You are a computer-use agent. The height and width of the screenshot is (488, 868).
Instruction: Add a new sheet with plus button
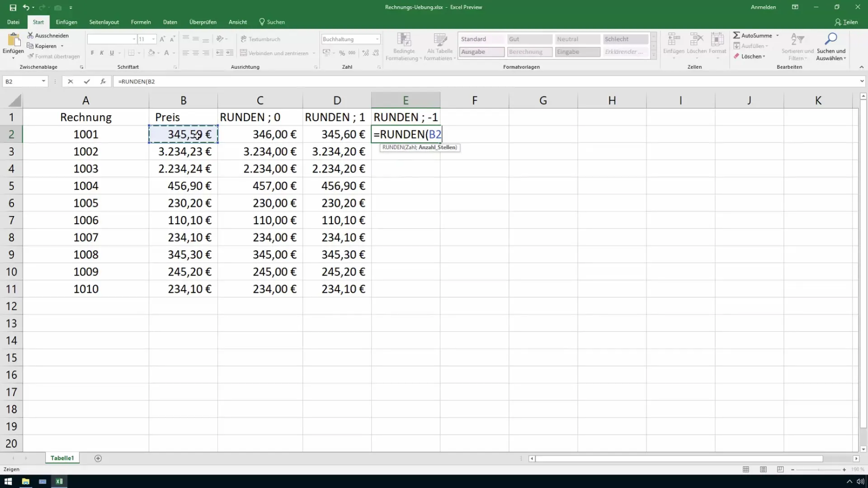coord(98,458)
